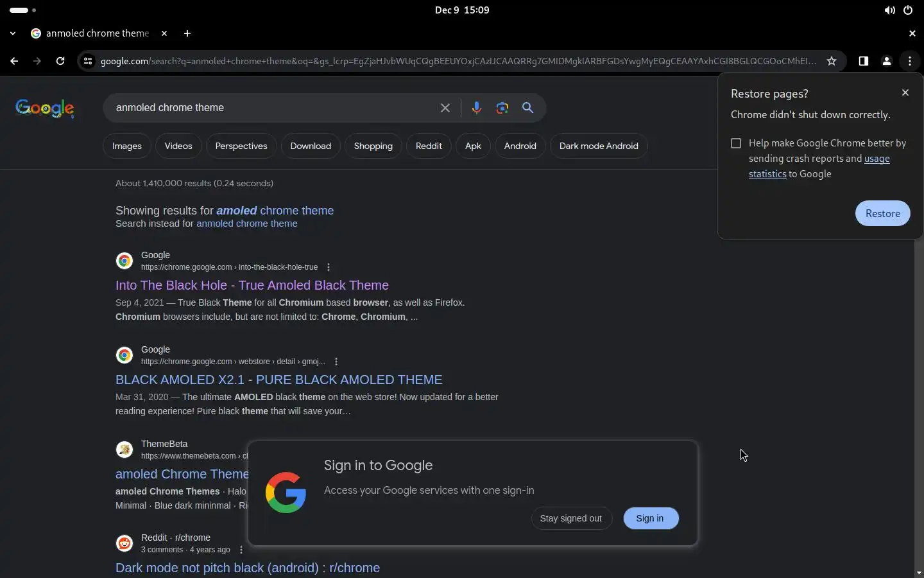Click the 'About 1,410,000 results' text
924x578 pixels.
point(194,183)
